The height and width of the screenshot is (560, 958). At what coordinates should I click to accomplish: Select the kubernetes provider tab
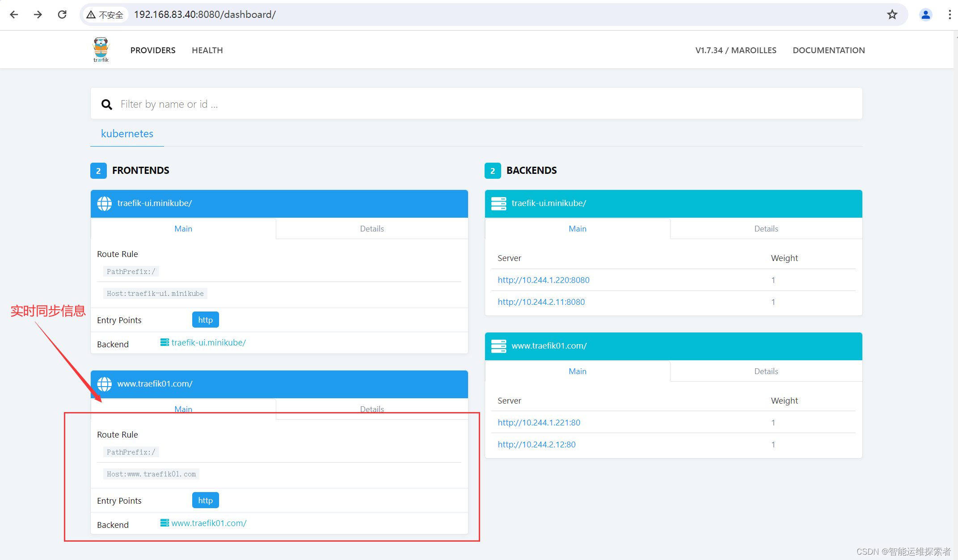(127, 134)
